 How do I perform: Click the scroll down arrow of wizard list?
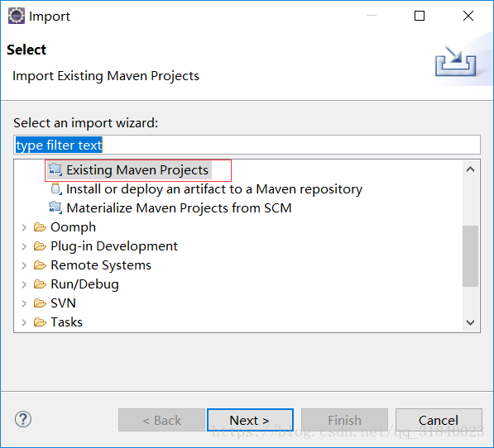tap(470, 322)
